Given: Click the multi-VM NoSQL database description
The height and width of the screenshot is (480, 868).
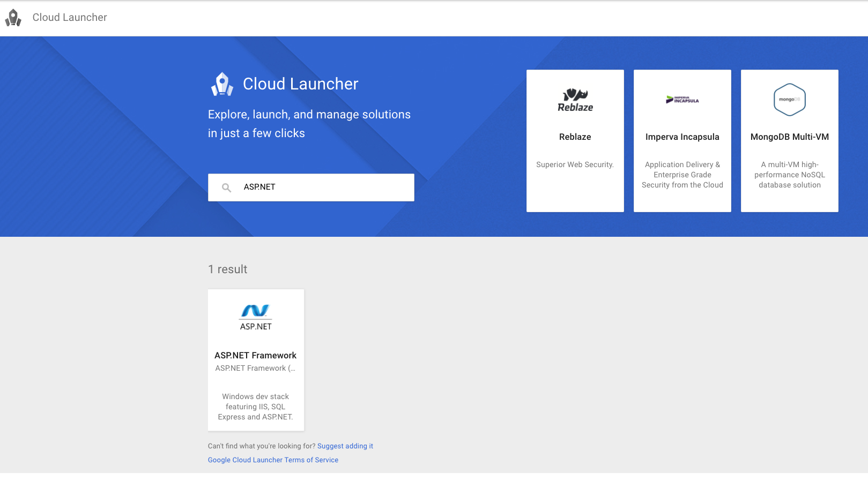Looking at the screenshot, I should click(x=789, y=175).
